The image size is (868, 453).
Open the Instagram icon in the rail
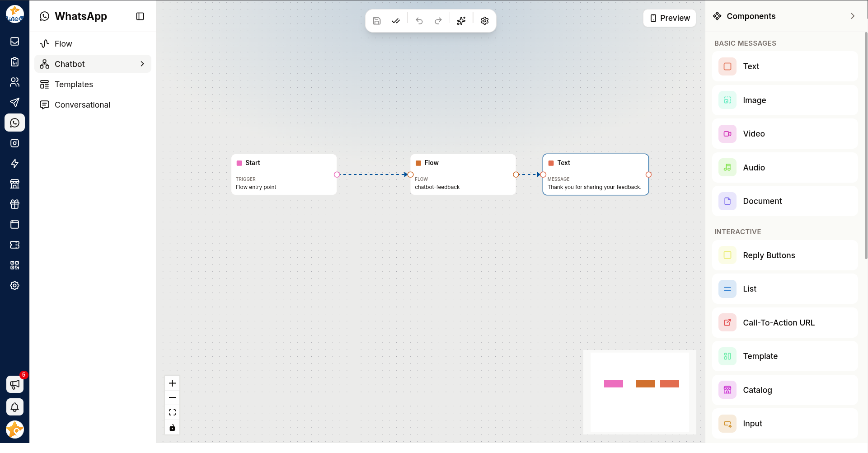click(15, 143)
